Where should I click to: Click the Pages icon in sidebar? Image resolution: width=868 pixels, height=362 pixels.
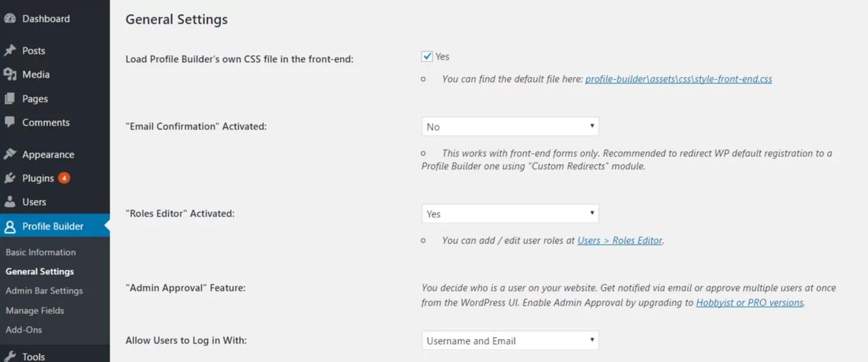point(10,99)
